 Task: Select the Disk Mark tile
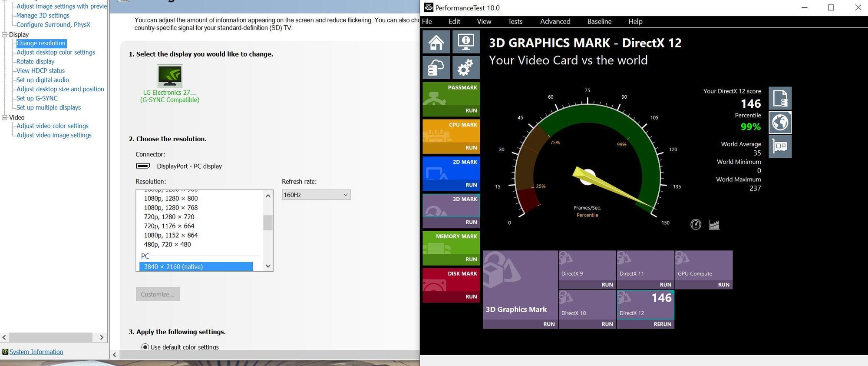(x=451, y=285)
